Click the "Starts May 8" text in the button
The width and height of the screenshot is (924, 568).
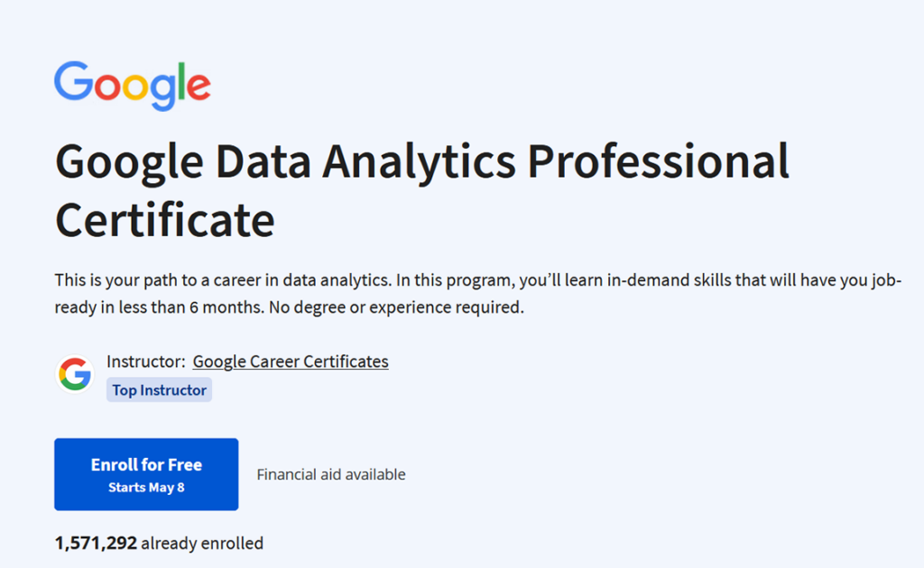[x=146, y=489]
